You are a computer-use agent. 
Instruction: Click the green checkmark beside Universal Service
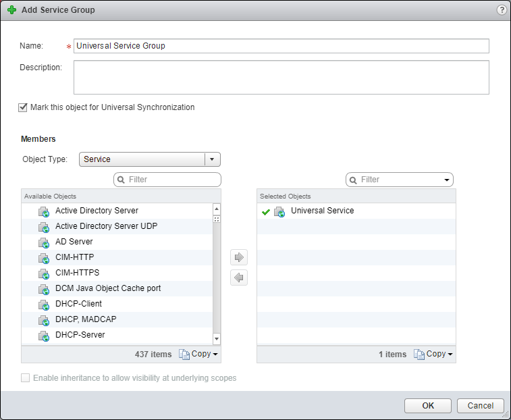(266, 211)
